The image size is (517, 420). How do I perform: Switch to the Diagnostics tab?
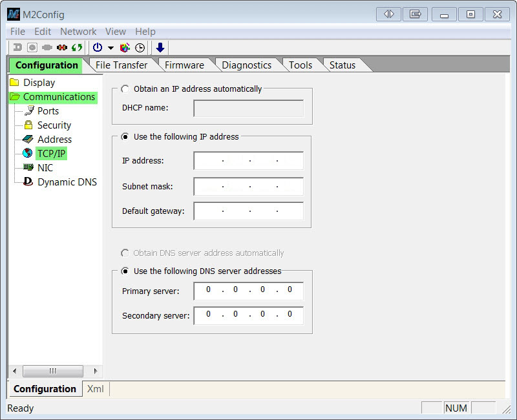coord(246,65)
